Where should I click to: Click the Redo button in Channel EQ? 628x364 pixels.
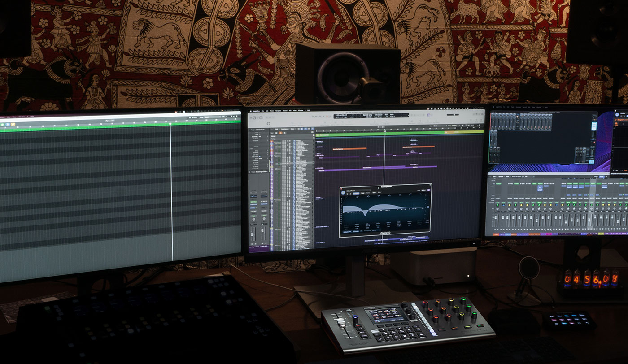[x=379, y=192]
